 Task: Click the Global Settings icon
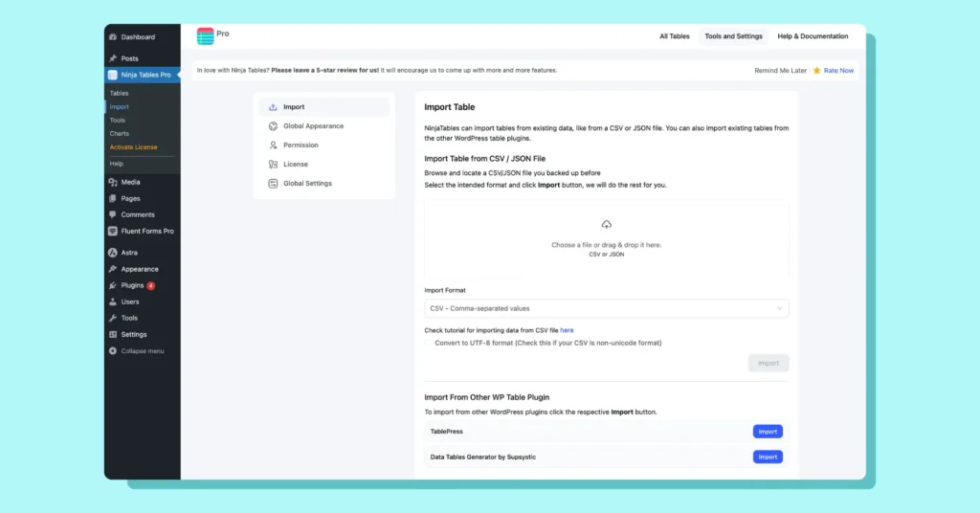point(273,184)
